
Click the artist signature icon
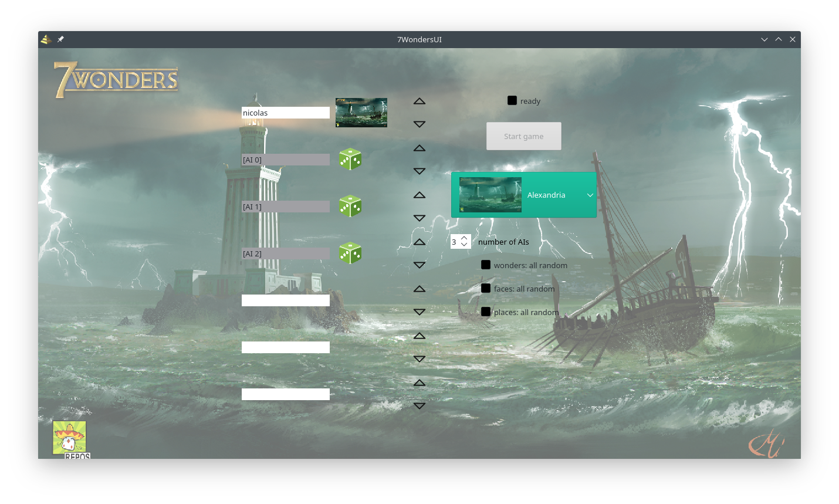point(766,444)
